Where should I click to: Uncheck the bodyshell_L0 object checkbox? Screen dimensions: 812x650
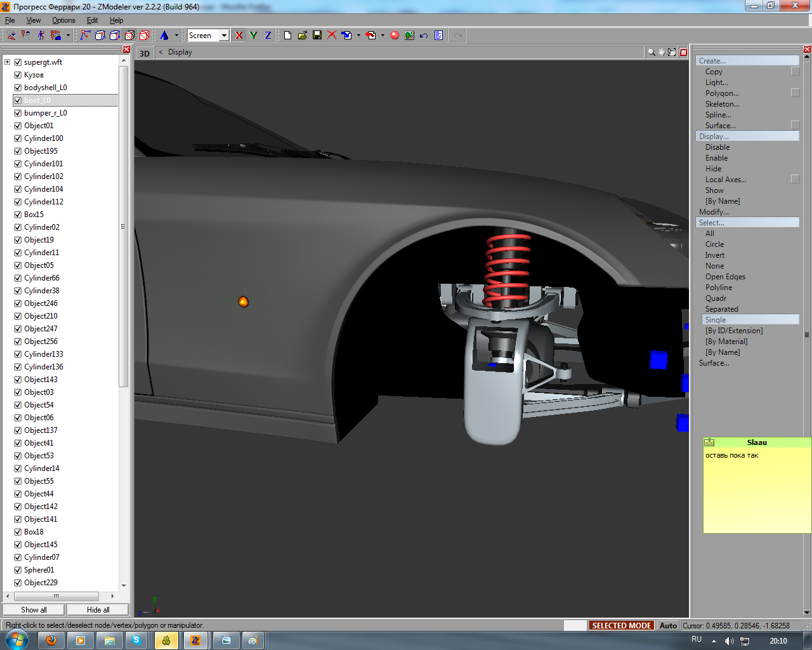[18, 88]
